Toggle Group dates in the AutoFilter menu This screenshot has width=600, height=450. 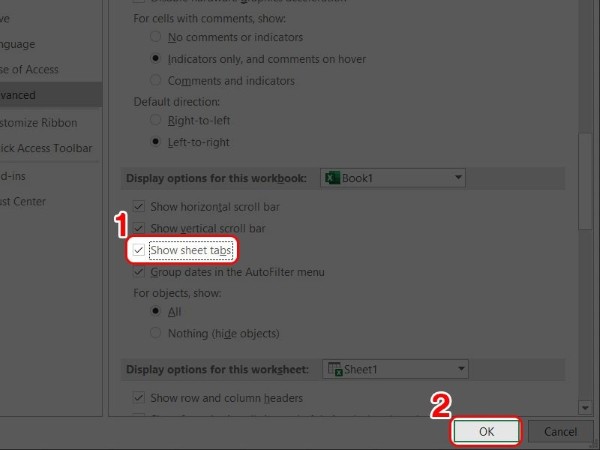pyautogui.click(x=139, y=272)
